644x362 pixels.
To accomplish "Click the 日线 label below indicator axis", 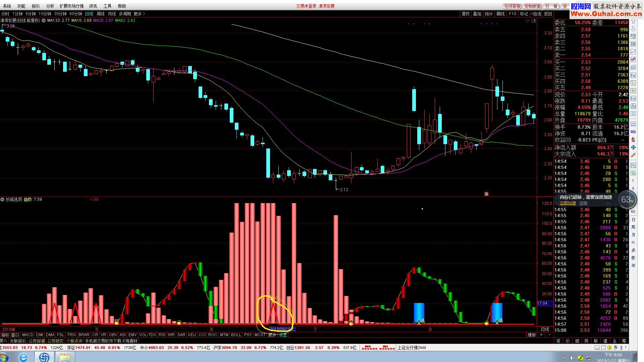I will (545, 329).
